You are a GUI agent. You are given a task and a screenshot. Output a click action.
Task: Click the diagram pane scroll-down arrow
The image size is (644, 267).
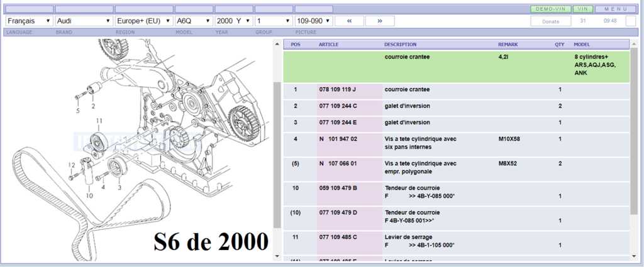click(277, 256)
